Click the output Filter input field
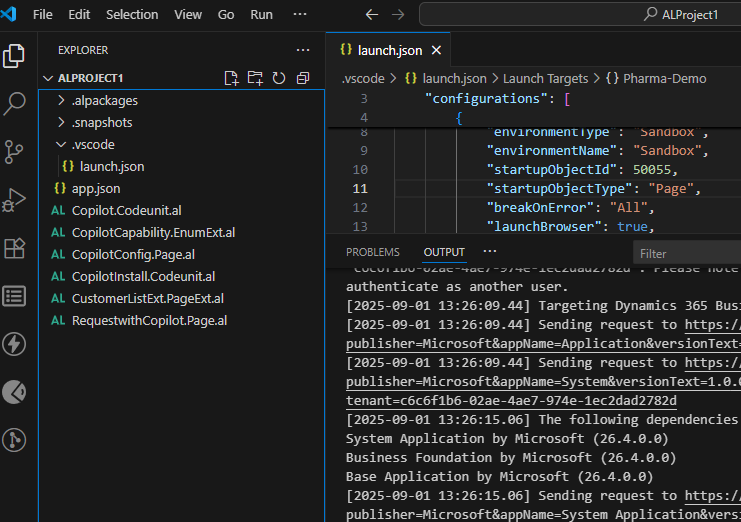Image resolution: width=741 pixels, height=522 pixels. pyautogui.click(x=686, y=253)
